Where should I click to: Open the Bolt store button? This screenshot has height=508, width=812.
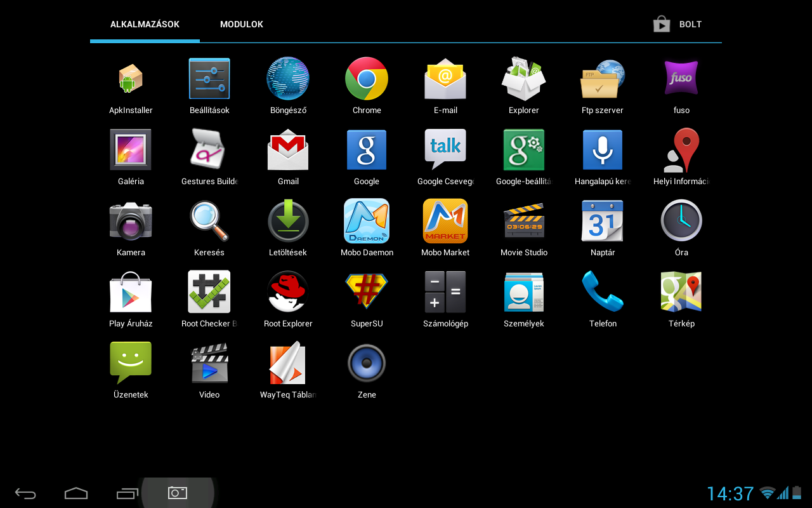pos(678,24)
